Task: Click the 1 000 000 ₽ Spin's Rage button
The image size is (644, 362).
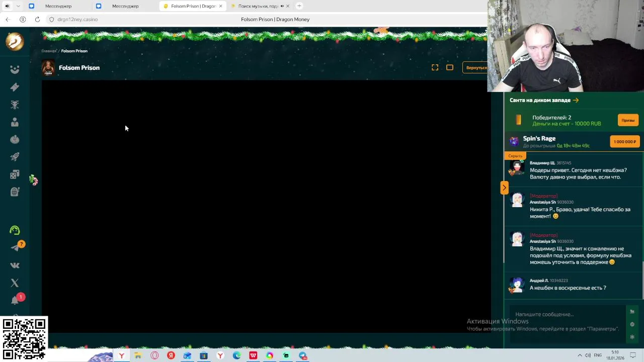Action: 625,142
